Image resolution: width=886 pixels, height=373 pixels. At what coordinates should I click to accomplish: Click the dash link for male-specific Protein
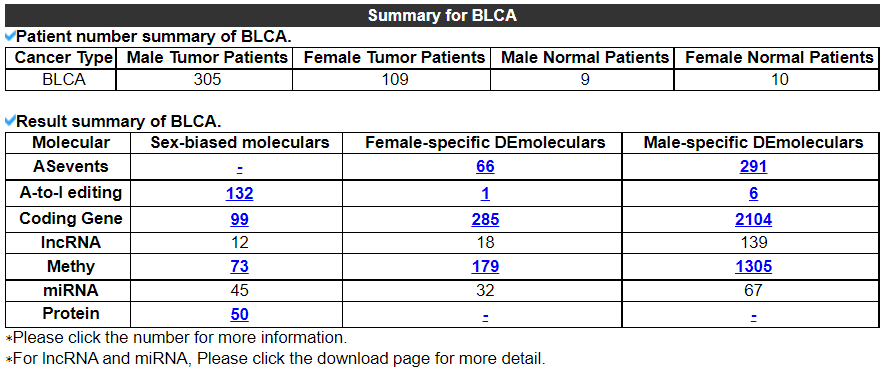[x=754, y=316]
